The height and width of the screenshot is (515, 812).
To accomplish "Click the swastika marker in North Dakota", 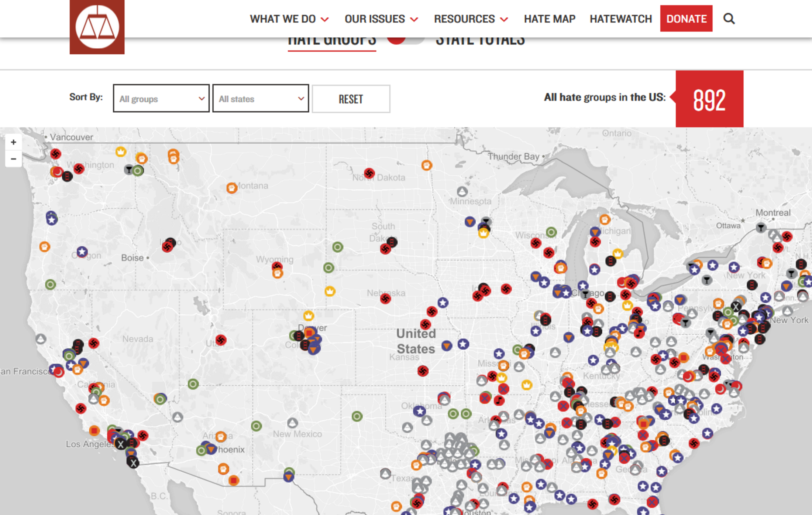I will coord(369,173).
